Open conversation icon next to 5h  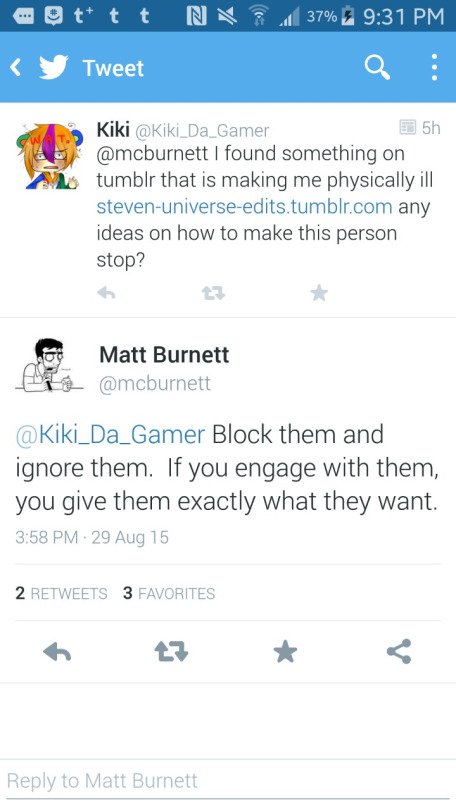click(408, 127)
